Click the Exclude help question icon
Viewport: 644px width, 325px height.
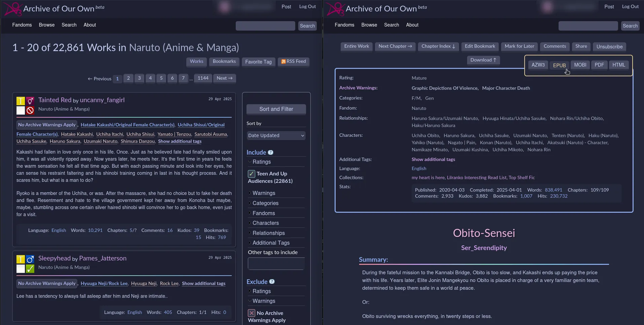pyautogui.click(x=272, y=282)
